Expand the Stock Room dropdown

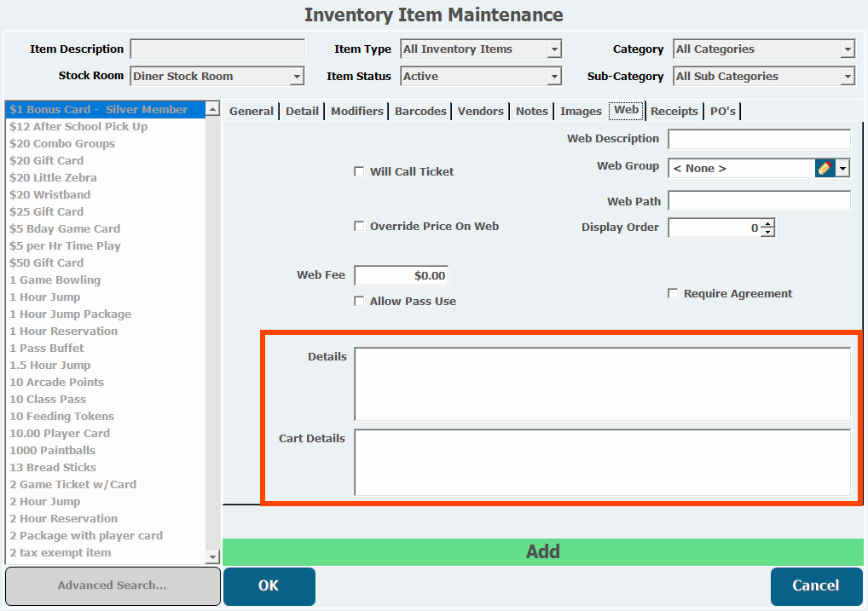coord(297,77)
